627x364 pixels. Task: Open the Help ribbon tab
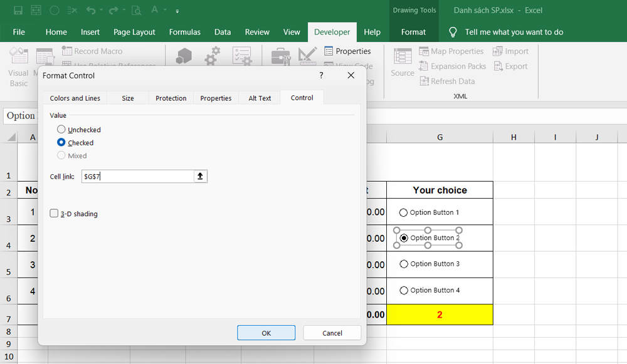tap(372, 32)
